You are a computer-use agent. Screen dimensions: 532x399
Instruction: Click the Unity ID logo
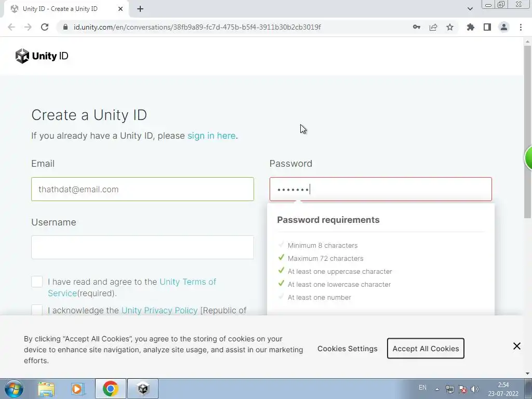[x=42, y=56]
